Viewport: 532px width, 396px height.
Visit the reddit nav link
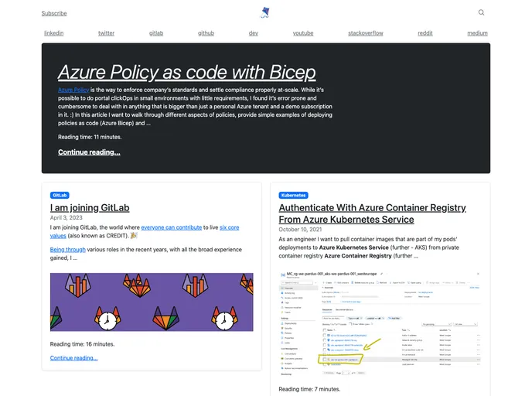point(425,33)
